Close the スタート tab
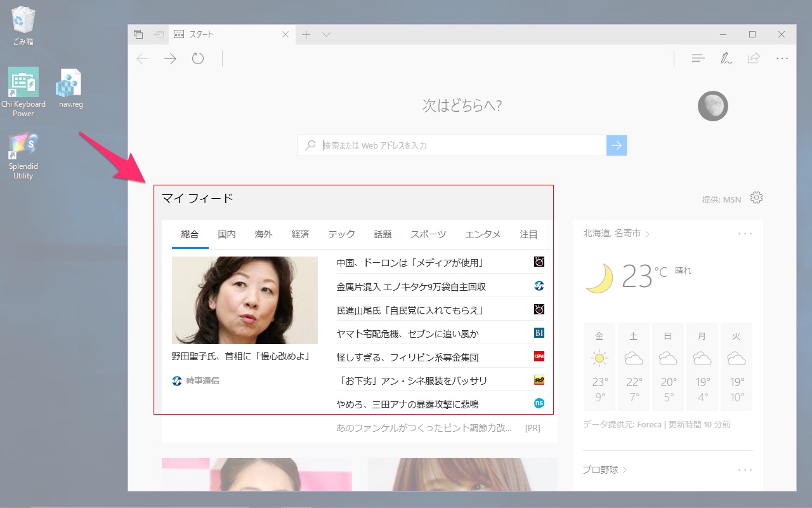The image size is (812, 508). (x=285, y=34)
